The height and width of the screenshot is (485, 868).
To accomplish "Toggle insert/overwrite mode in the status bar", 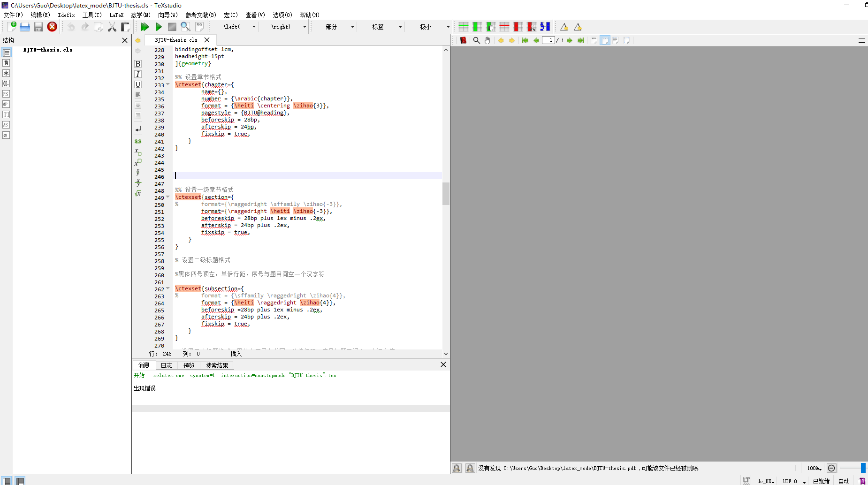I will pyautogui.click(x=236, y=354).
